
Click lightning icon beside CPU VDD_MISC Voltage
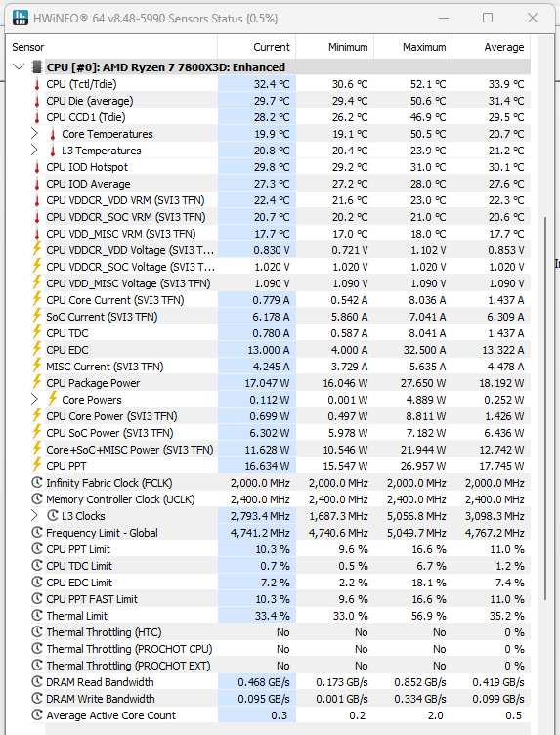point(37,282)
